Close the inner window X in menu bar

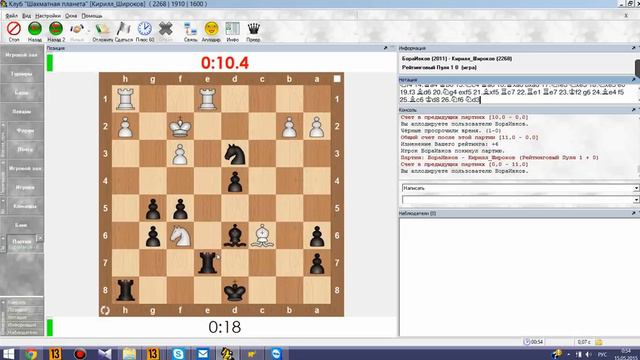626,16
